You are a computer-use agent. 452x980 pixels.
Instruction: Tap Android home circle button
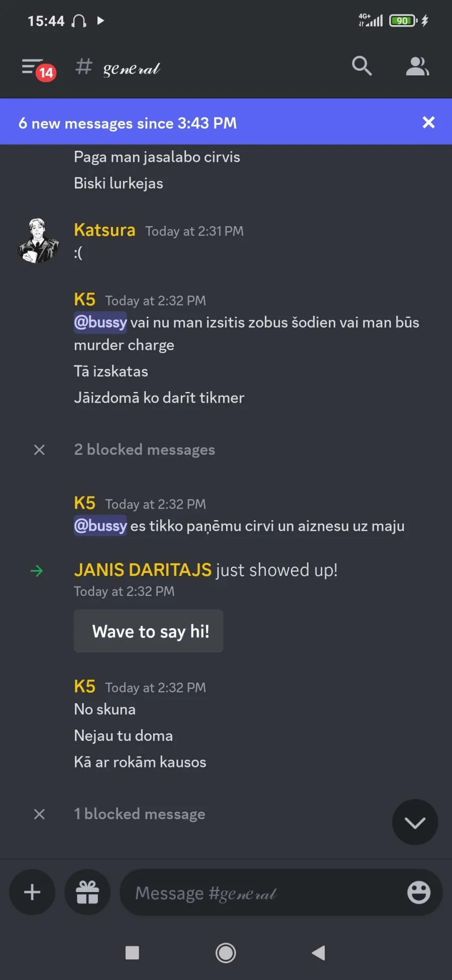click(225, 952)
